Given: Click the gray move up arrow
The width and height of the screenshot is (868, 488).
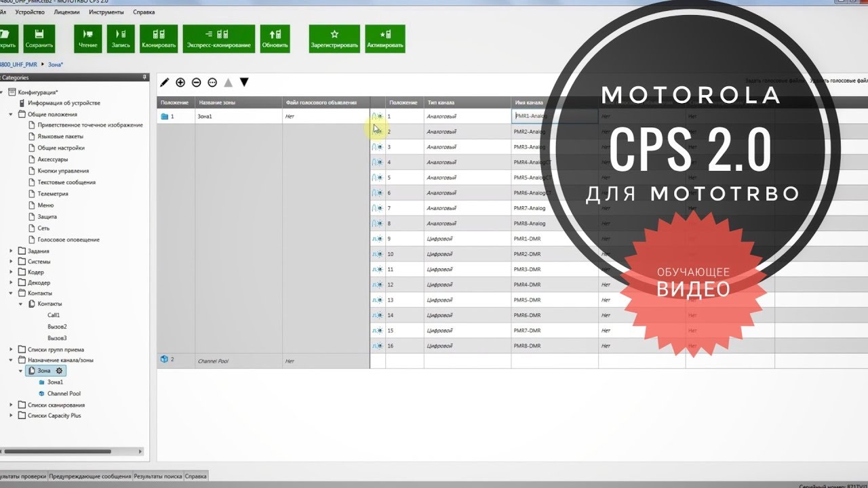Looking at the screenshot, I should 228,82.
